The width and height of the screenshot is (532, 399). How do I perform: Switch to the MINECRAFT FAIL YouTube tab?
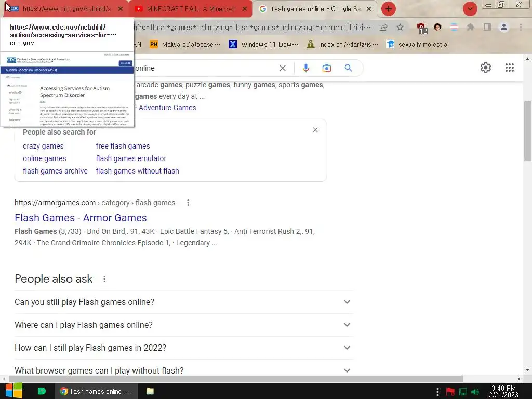190,9
